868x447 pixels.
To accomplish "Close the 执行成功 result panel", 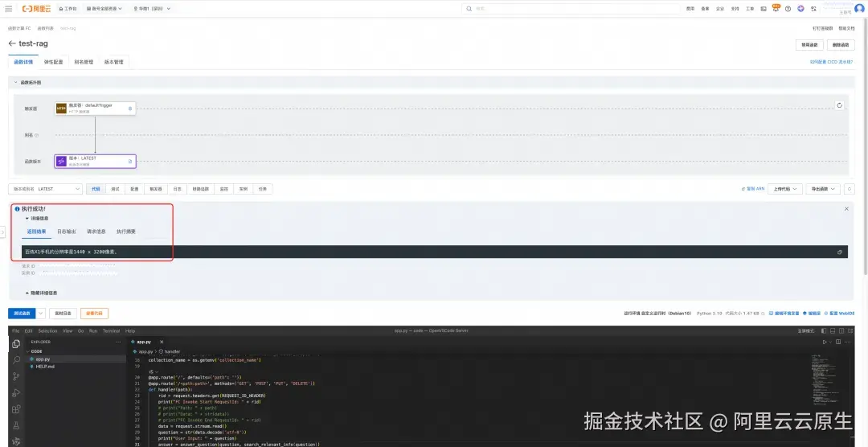I will point(846,209).
